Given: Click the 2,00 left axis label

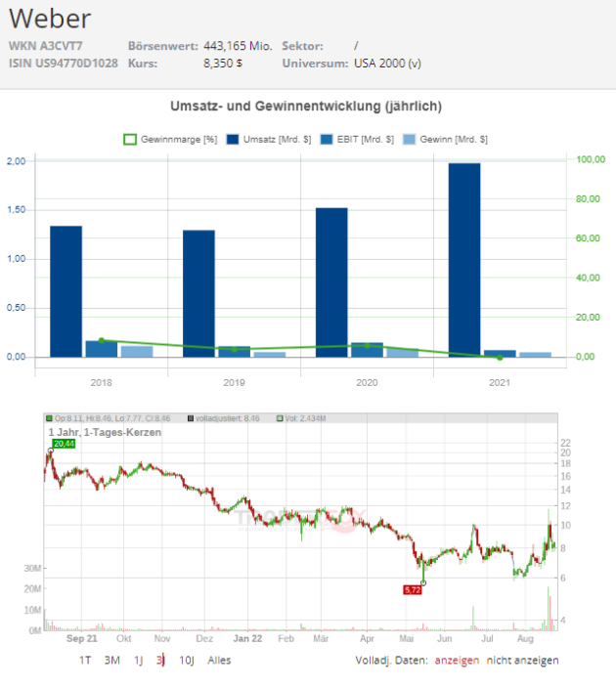Looking at the screenshot, I should [x=17, y=161].
